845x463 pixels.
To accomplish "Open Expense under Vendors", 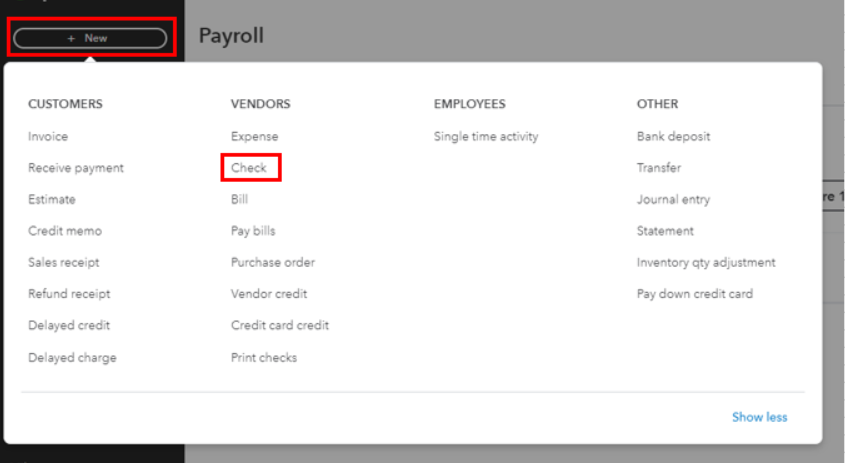I will (x=254, y=136).
